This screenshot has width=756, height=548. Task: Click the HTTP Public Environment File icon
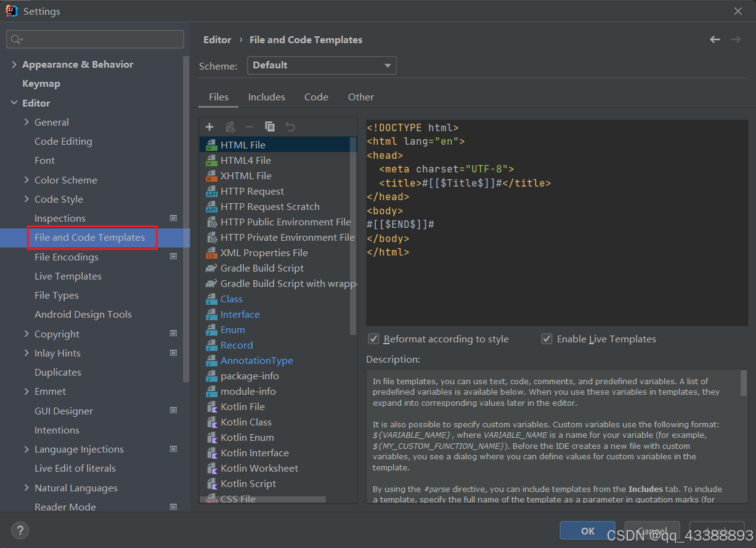click(x=211, y=222)
